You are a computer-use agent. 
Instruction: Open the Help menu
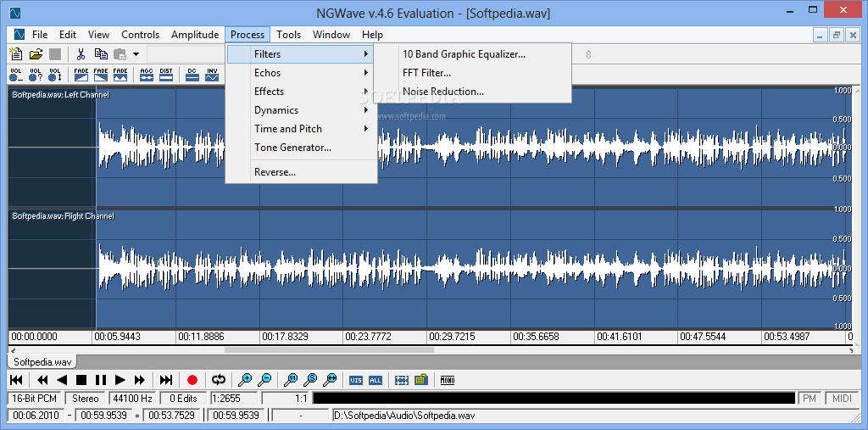click(373, 35)
